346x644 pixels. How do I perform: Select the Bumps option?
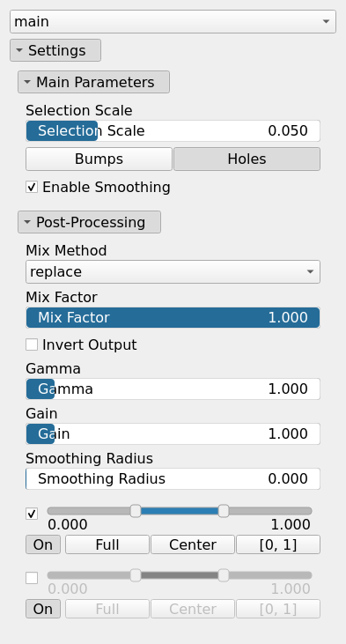coord(99,159)
